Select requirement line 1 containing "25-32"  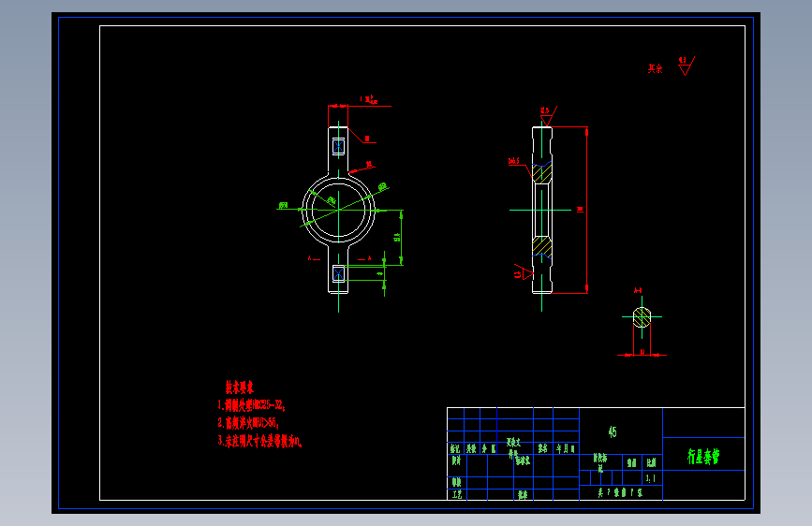click(251, 405)
